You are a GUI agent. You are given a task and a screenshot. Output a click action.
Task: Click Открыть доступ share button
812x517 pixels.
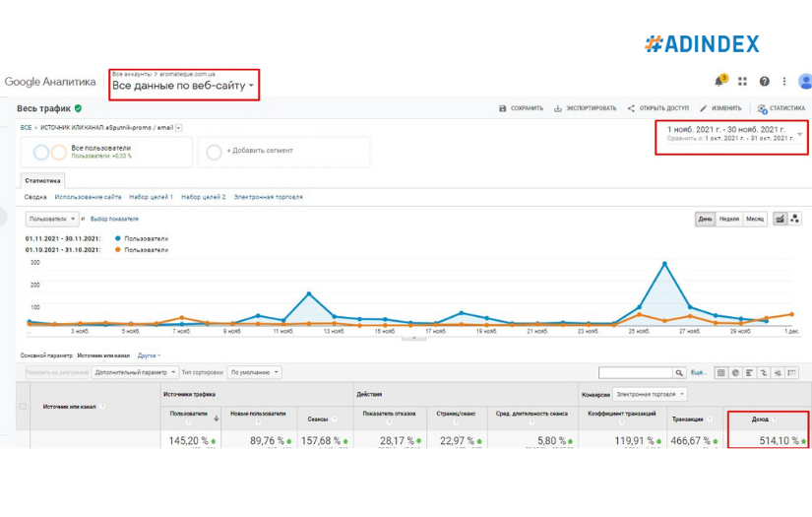tap(658, 108)
